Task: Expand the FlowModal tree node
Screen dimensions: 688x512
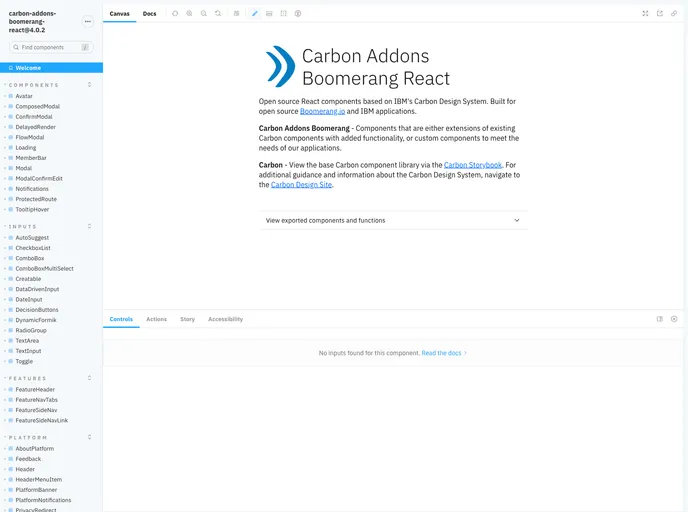Action: tap(5, 137)
